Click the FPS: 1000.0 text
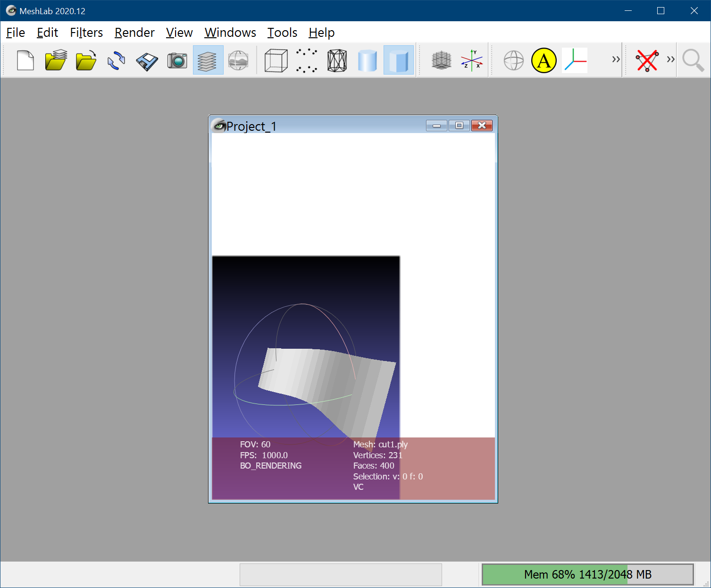 pyautogui.click(x=264, y=455)
